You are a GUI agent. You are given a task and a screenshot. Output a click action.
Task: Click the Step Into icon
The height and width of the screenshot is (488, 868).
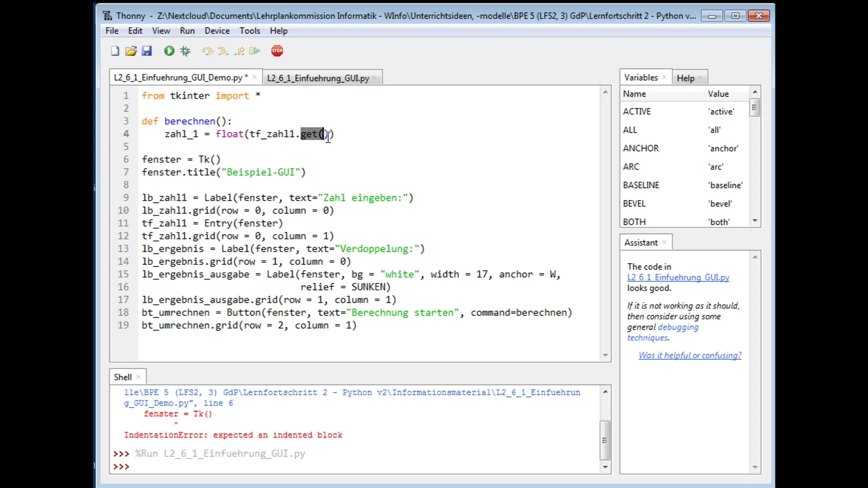coord(223,51)
